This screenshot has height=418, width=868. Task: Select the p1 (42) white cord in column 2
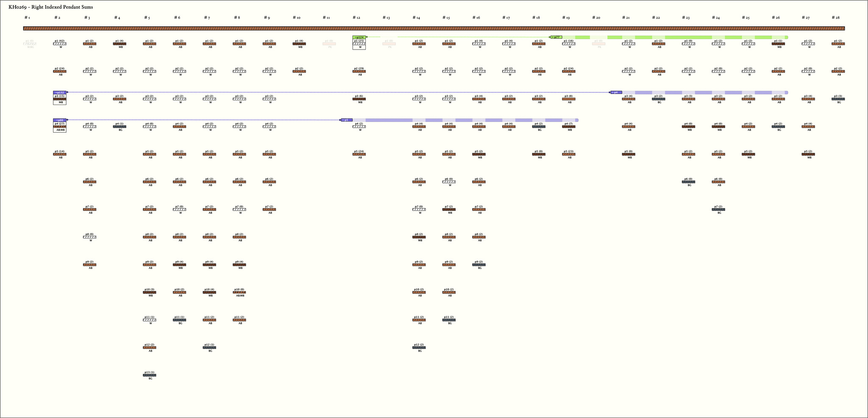[x=59, y=44]
